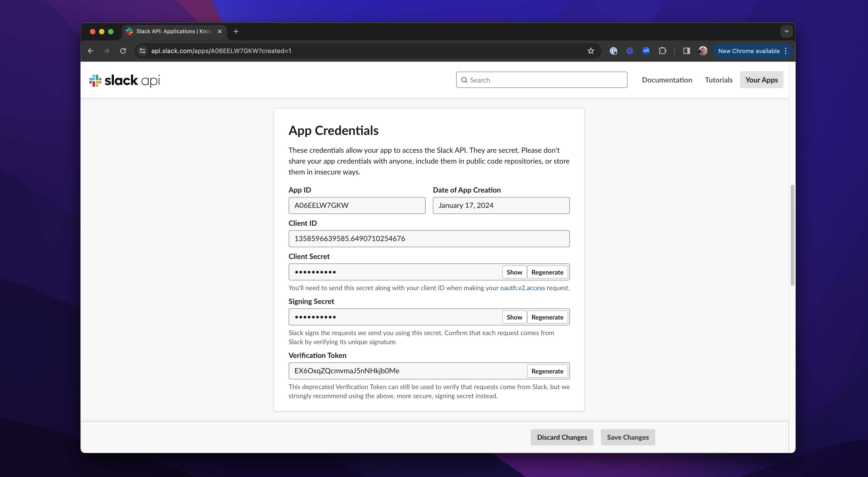The width and height of the screenshot is (868, 477).
Task: Show the Signing Secret value
Action: click(x=514, y=317)
